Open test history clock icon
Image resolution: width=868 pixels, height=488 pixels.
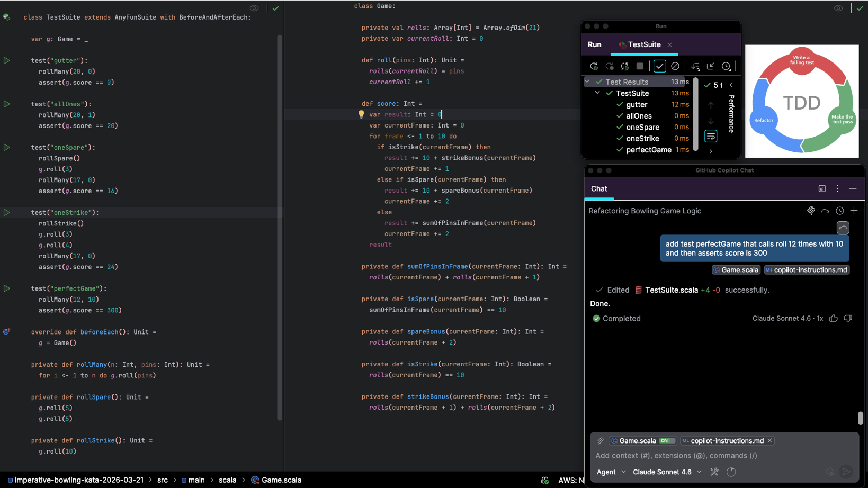(x=726, y=66)
